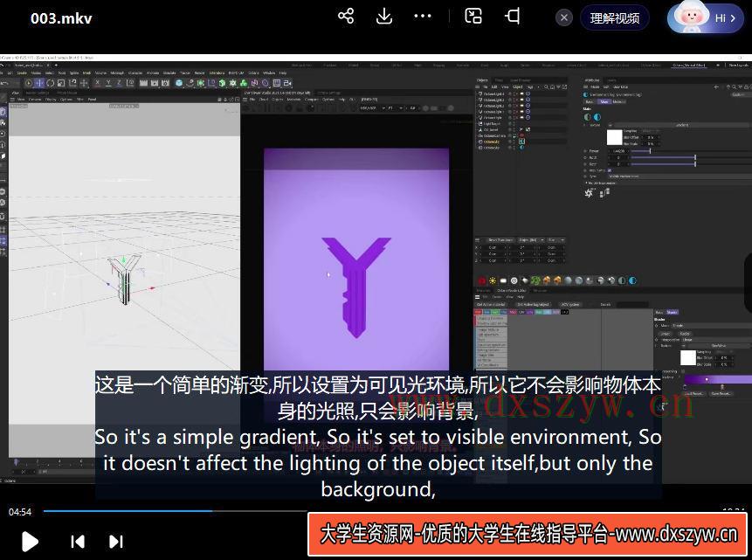Click the white texture preview swatch in Attributes
This screenshot has height=560, width=752.
point(614,137)
